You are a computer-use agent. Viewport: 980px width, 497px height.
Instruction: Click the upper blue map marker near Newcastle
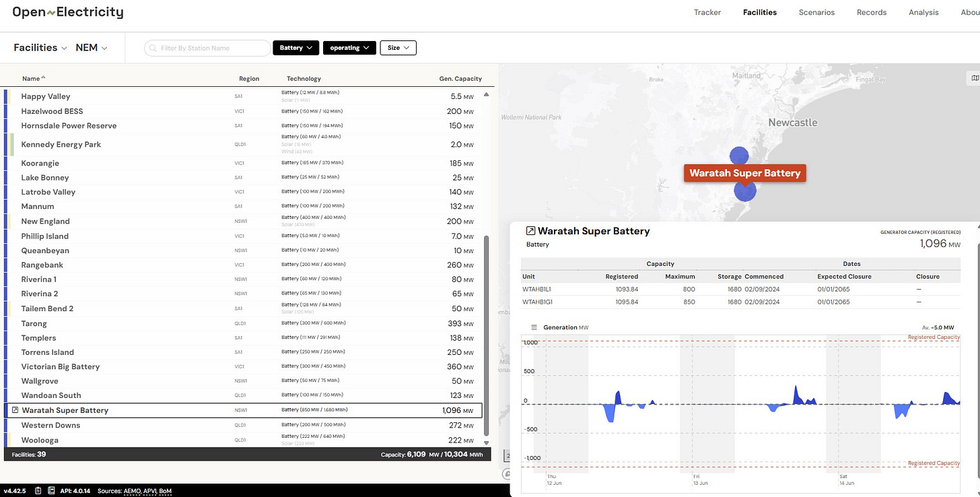pos(739,156)
